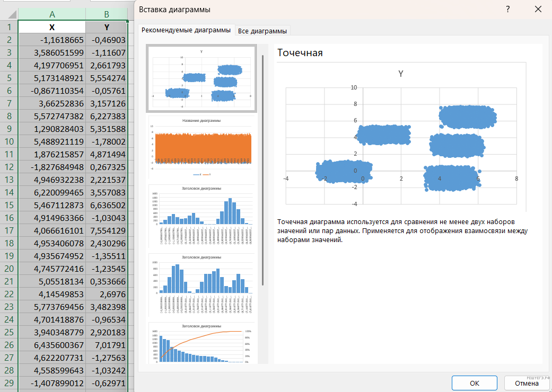
Task: Select the row 10 header
Action: 9,141
